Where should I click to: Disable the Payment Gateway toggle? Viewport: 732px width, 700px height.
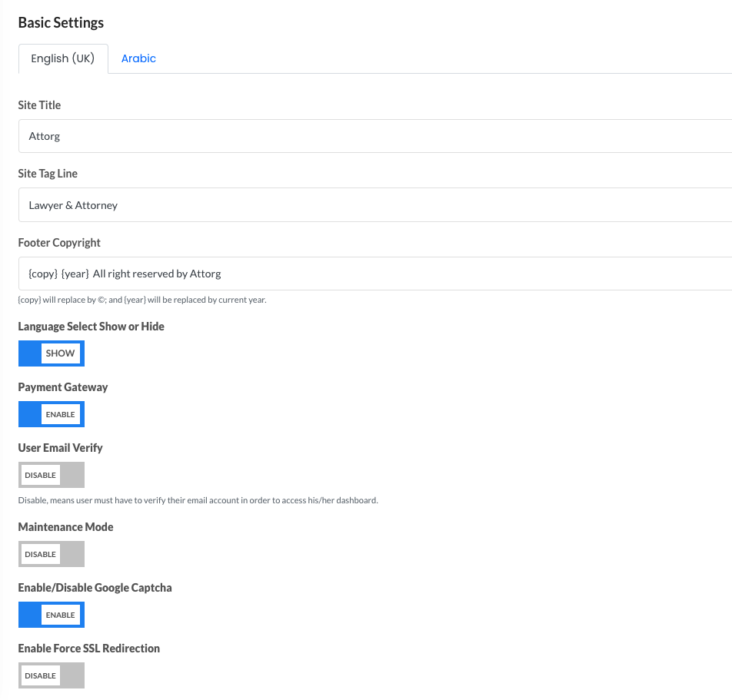point(52,414)
